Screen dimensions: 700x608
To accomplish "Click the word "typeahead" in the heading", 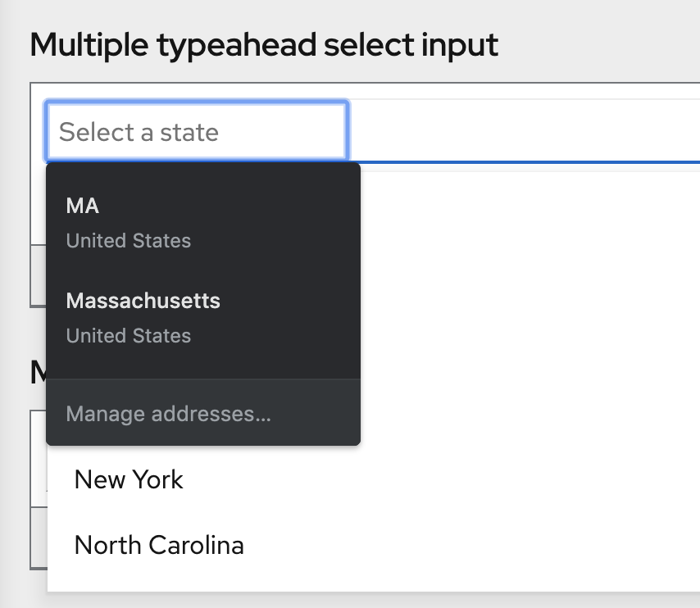I will 236,44.
